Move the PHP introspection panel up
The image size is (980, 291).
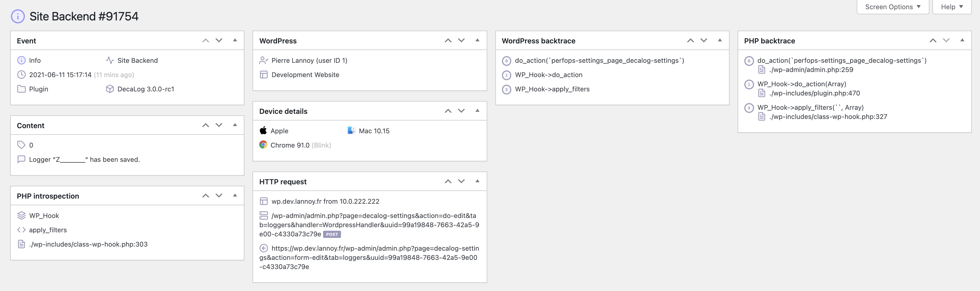[x=206, y=195]
